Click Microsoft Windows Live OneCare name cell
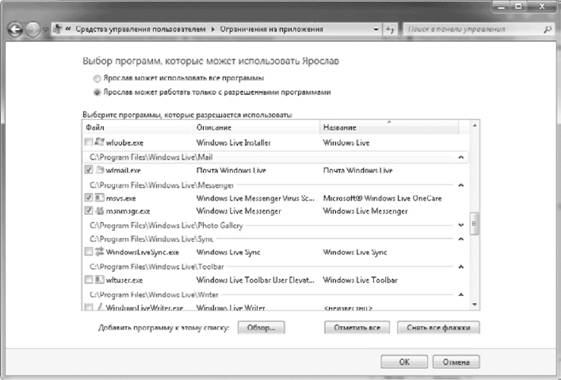This screenshot has width=561, height=380. tap(382, 198)
